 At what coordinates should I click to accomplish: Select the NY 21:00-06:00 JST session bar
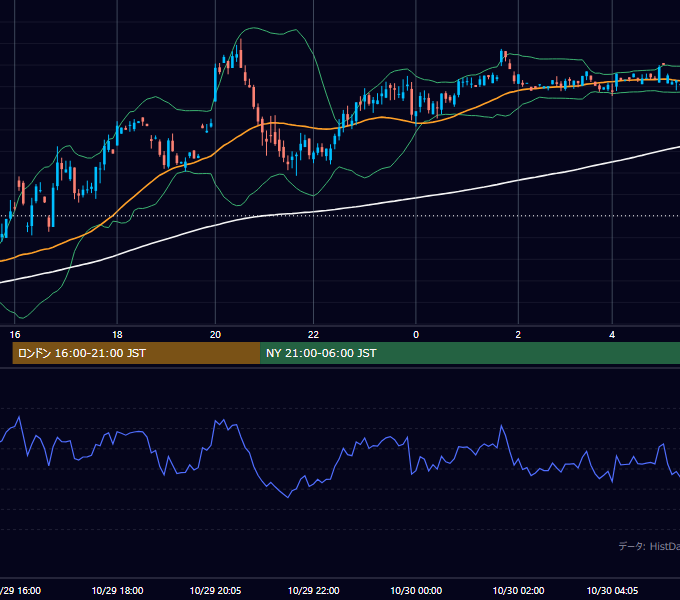pos(470,353)
